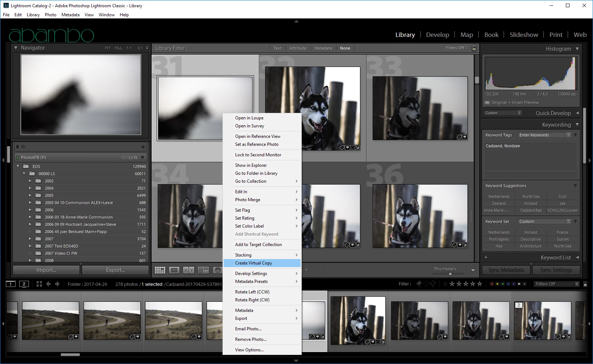Open Survey view from the toolbar
This screenshot has height=364, width=593.
[x=203, y=270]
